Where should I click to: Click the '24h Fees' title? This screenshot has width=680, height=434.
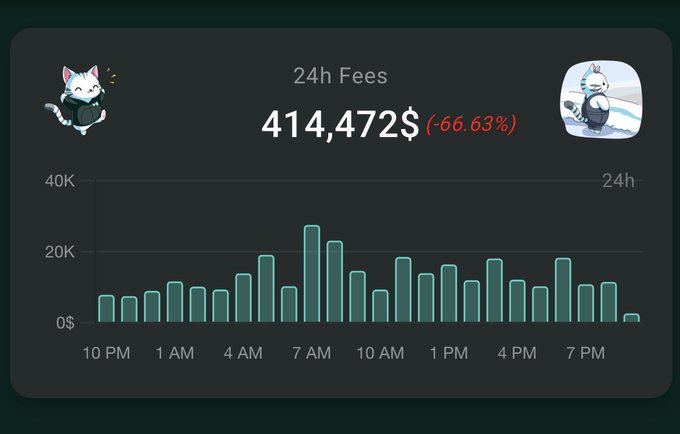[340, 76]
